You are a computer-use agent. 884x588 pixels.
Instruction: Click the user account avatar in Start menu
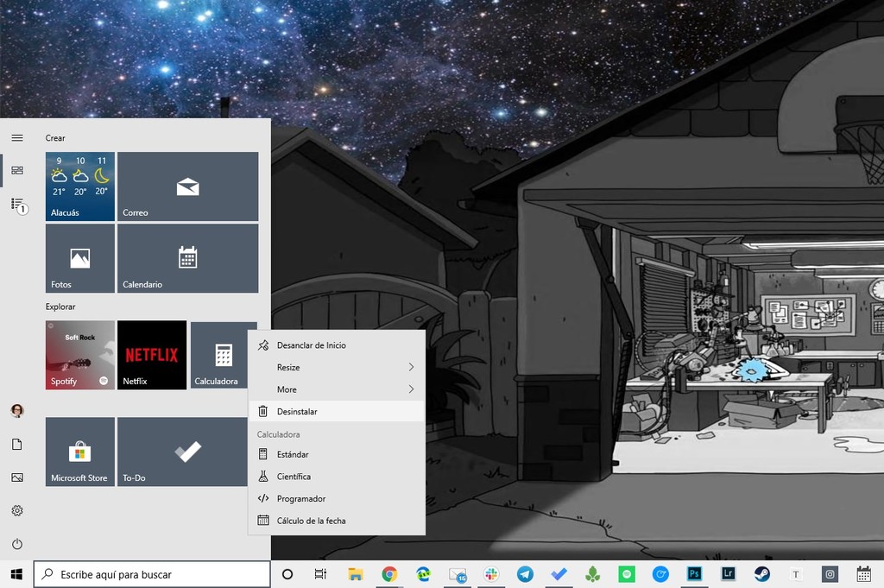[16, 410]
